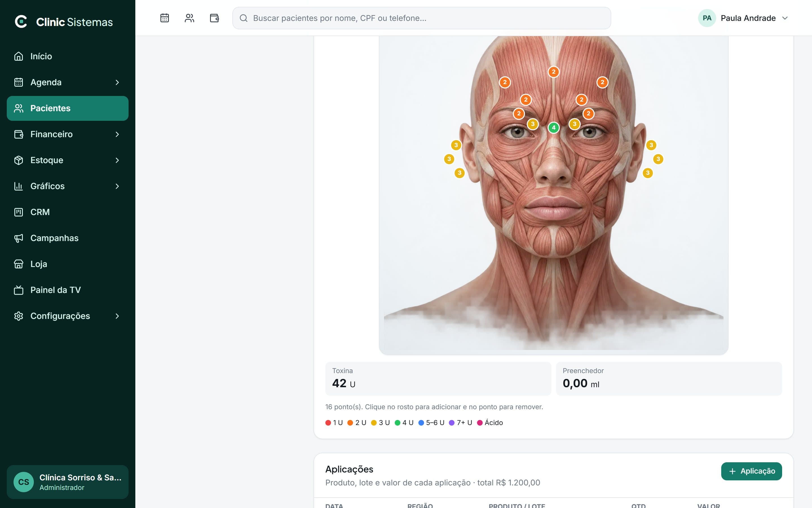Click the 'total R$ 1.200,00' subtitle text
Image resolution: width=812 pixels, height=508 pixels.
click(x=509, y=483)
